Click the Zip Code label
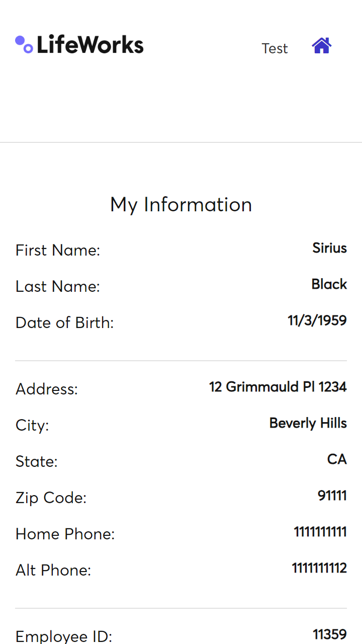 coord(51,498)
